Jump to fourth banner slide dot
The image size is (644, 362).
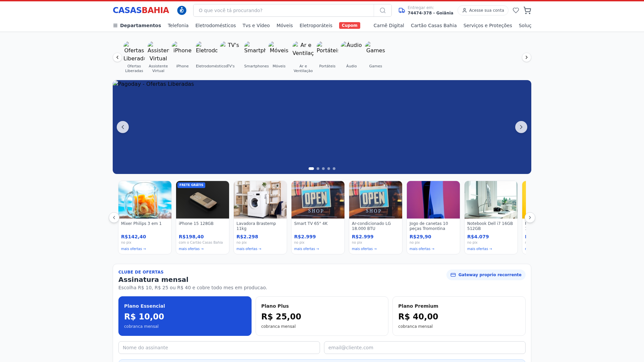coord(329,169)
